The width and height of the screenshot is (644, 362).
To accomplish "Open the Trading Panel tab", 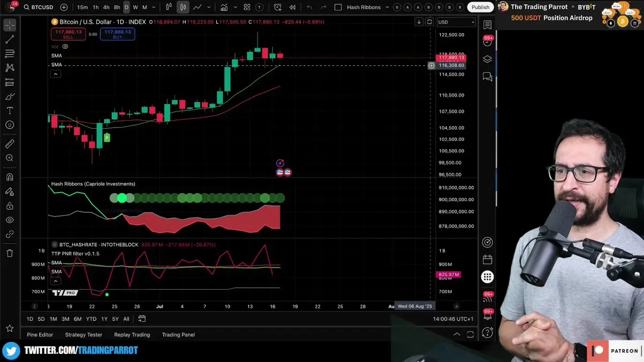I will [x=179, y=335].
